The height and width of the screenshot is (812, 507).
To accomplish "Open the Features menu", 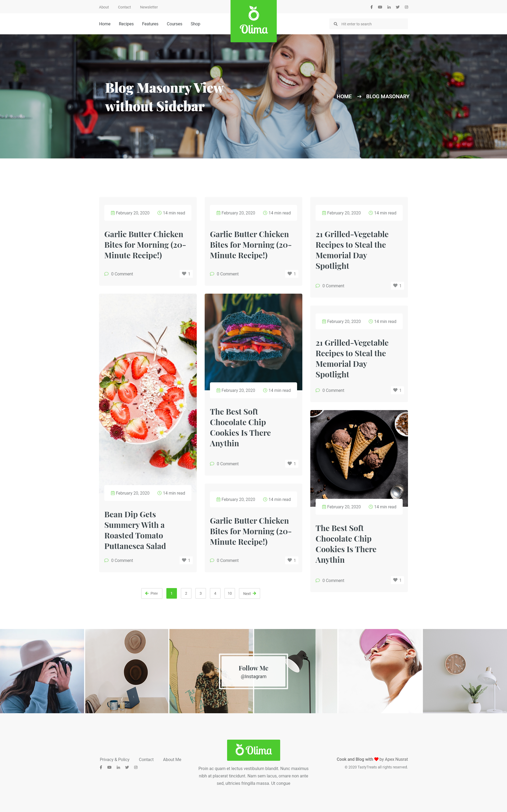I will [x=150, y=24].
